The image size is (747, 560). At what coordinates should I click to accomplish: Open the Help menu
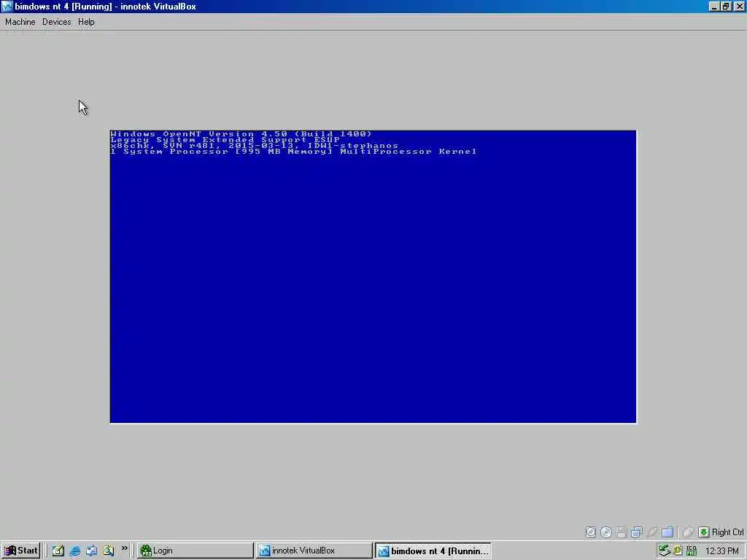coord(86,22)
